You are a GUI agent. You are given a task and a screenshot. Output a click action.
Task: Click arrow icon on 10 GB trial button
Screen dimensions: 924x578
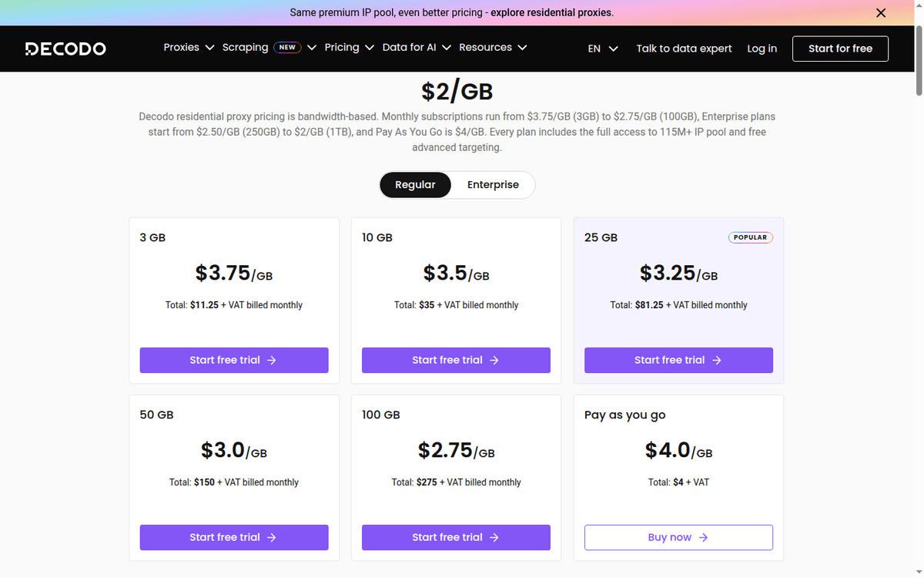(x=494, y=360)
